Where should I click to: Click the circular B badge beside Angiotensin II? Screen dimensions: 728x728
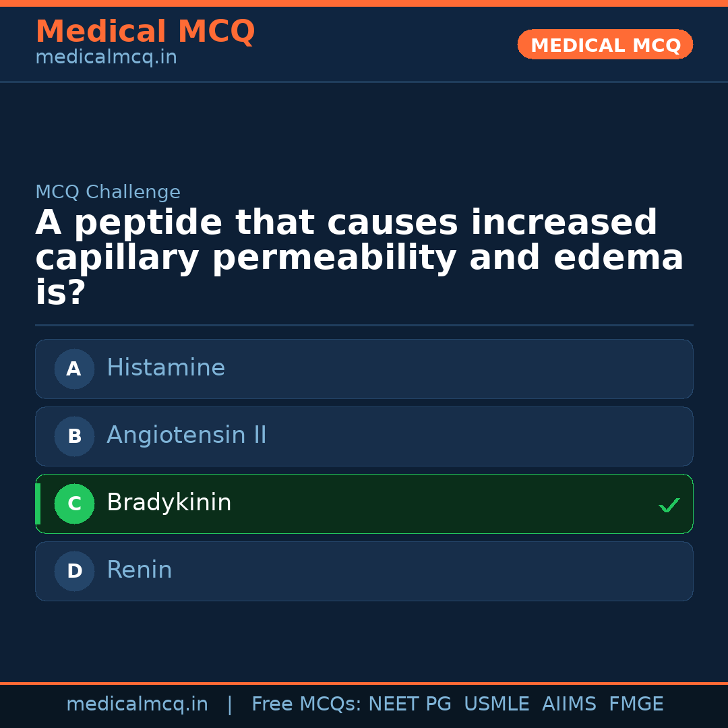[74, 436]
